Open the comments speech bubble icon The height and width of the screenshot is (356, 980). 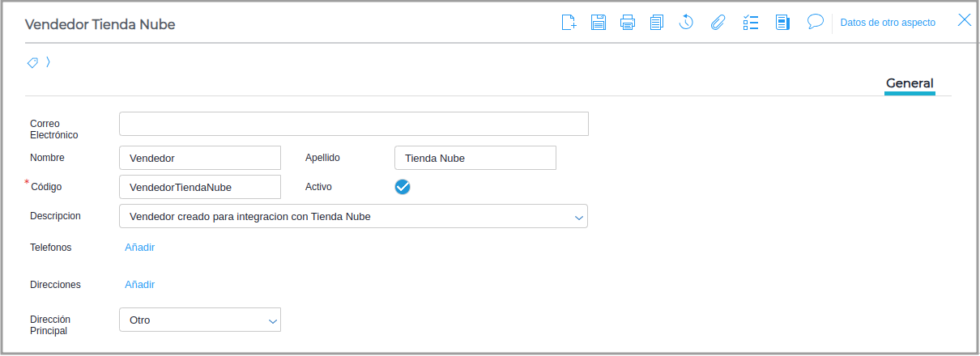(816, 22)
